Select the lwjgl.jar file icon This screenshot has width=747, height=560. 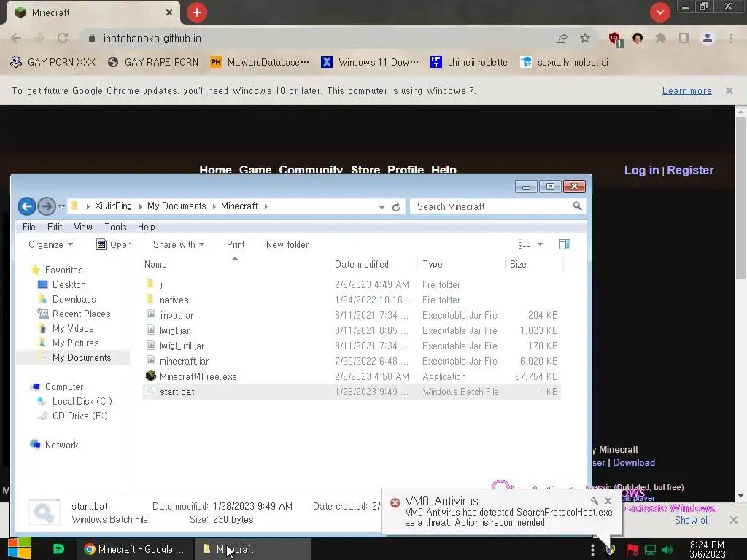[150, 330]
